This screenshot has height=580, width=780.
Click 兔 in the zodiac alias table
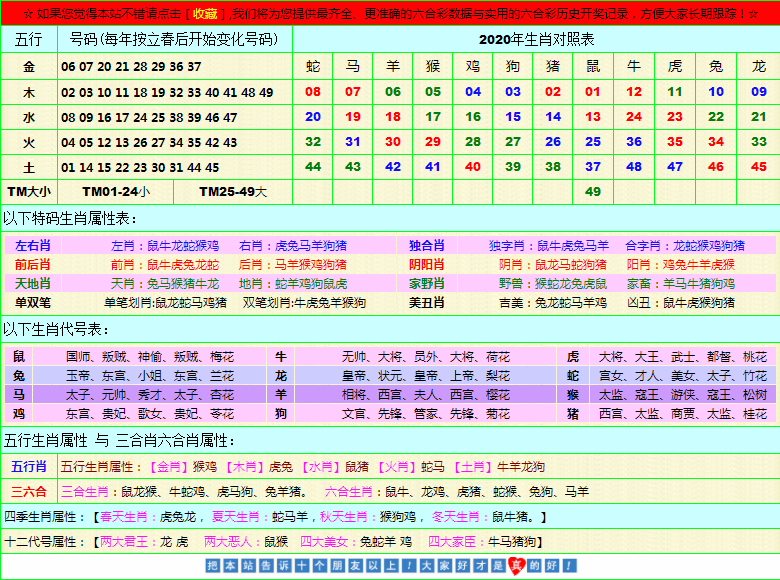point(19,376)
